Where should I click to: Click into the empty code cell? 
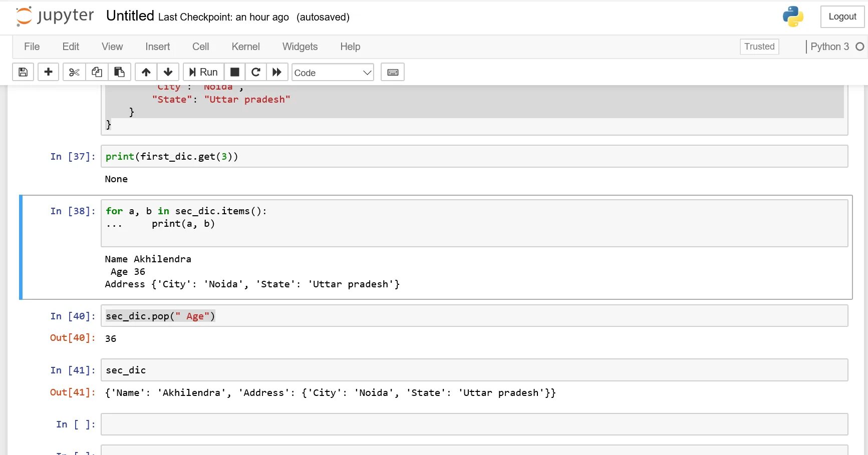[474, 424]
